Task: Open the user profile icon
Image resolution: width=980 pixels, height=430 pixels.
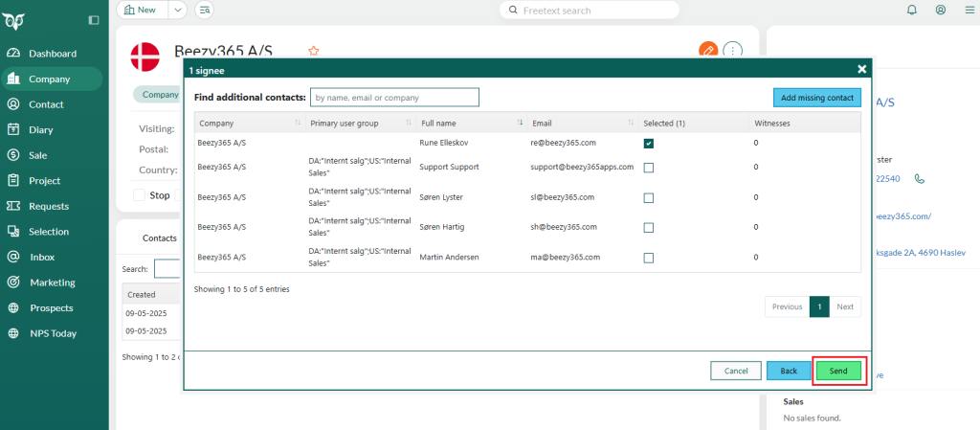Action: tap(941, 10)
